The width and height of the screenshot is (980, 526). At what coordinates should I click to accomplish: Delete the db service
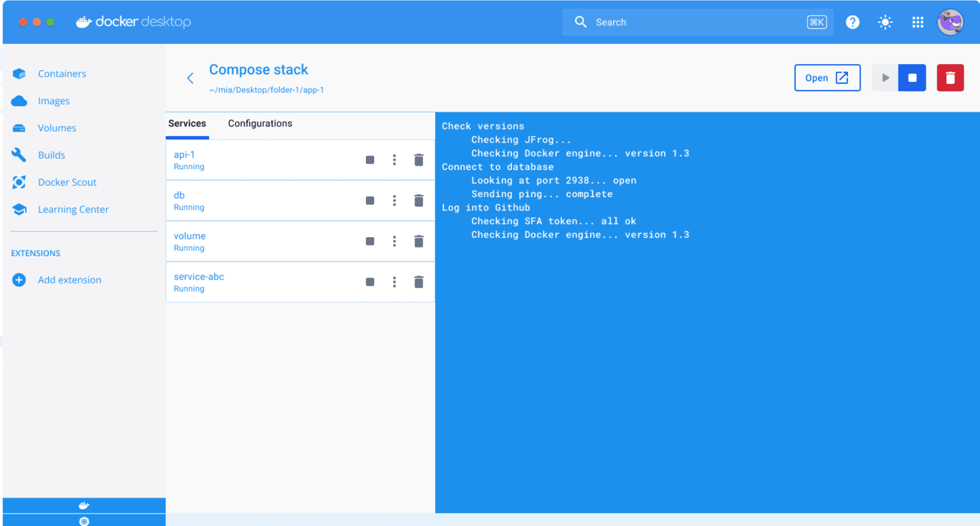click(x=419, y=201)
